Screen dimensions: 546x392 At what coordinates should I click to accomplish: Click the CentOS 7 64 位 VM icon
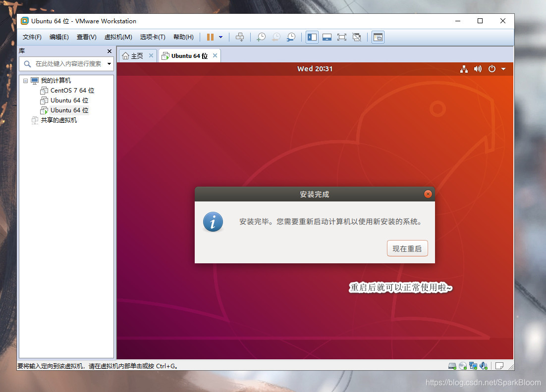(44, 91)
